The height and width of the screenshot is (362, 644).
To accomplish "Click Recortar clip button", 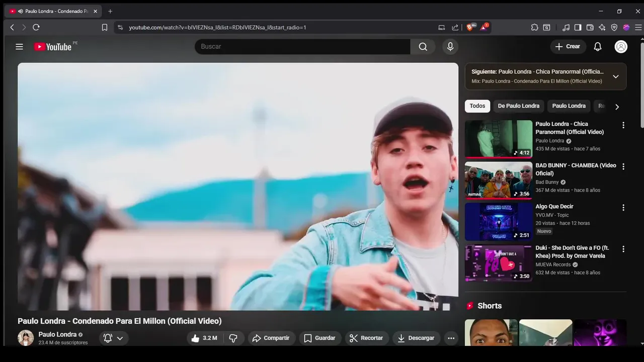I will coord(366,338).
